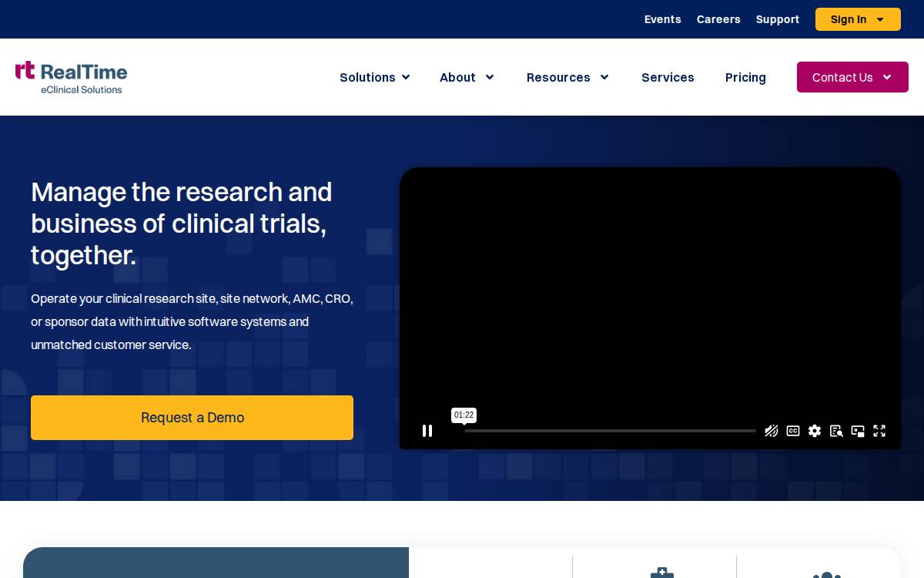Image resolution: width=924 pixels, height=578 pixels.
Task: Click Request a Demo button
Action: coord(192,418)
